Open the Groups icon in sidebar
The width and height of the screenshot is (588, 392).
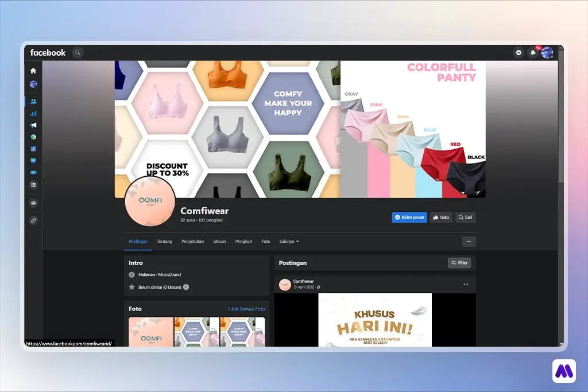coord(33,203)
